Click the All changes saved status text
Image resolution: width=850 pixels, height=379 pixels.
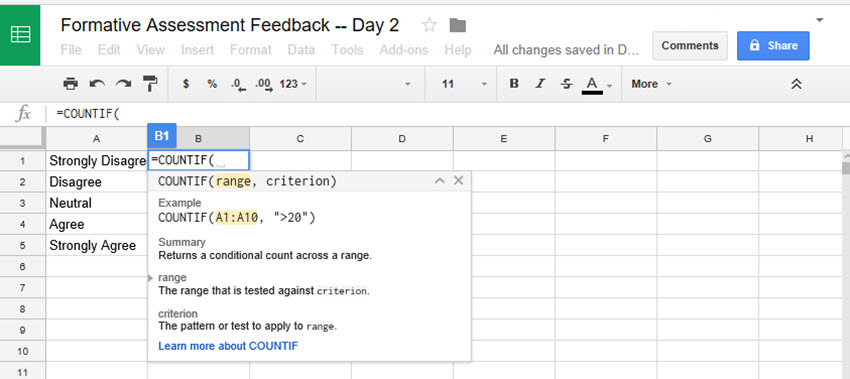click(x=566, y=50)
